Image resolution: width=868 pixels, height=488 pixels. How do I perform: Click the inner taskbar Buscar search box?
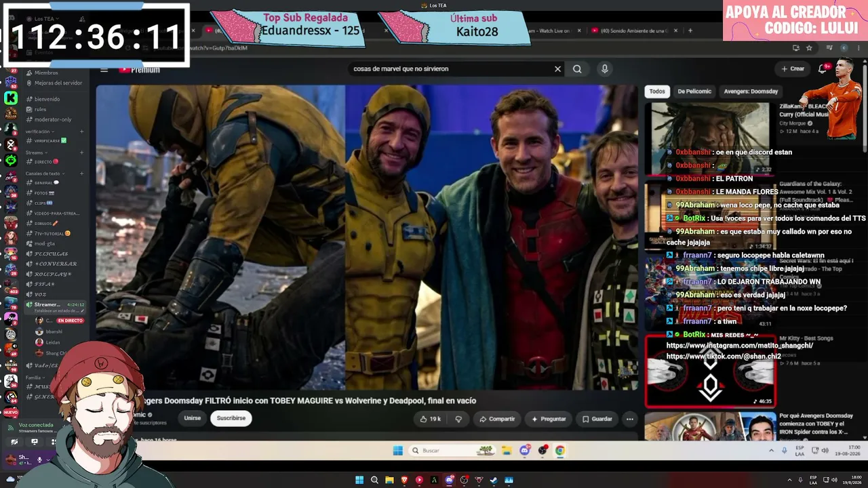click(452, 451)
